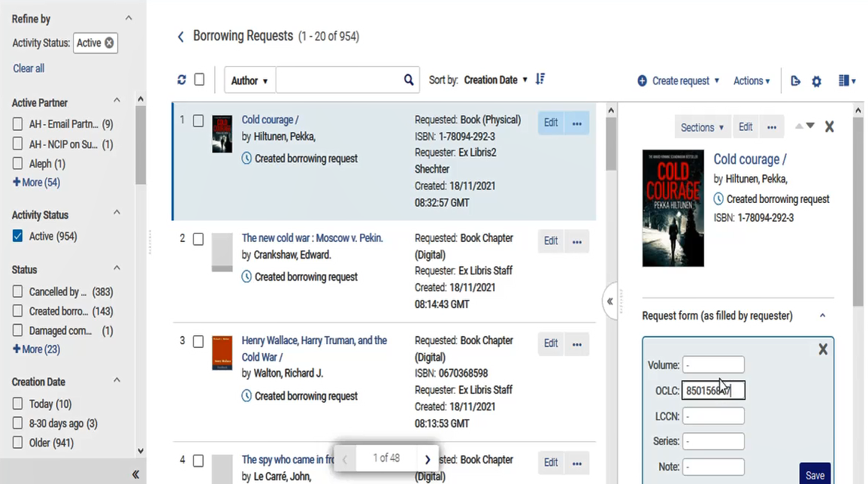
Task: Open the export list icon
Action: coord(796,81)
